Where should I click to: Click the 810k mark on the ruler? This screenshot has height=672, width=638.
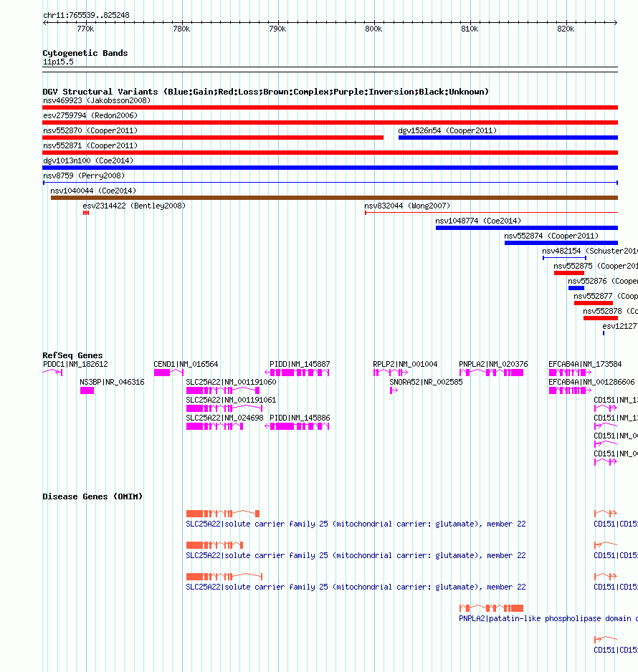(470, 29)
